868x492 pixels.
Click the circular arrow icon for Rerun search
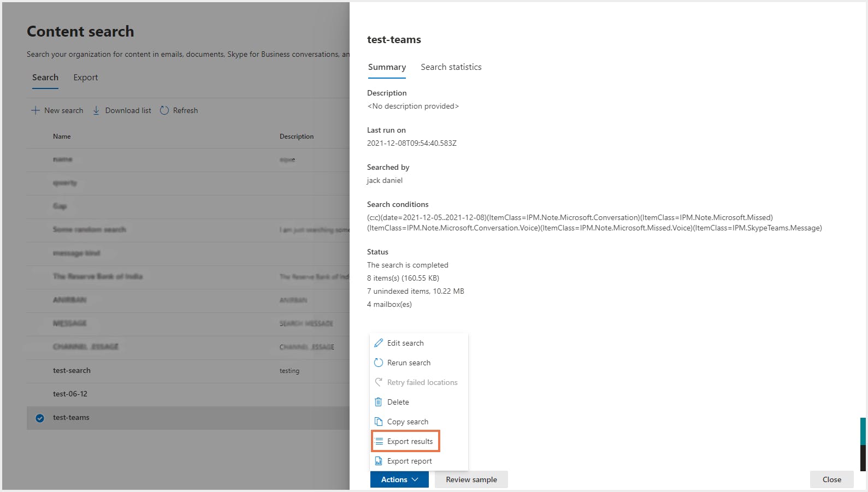pos(379,363)
